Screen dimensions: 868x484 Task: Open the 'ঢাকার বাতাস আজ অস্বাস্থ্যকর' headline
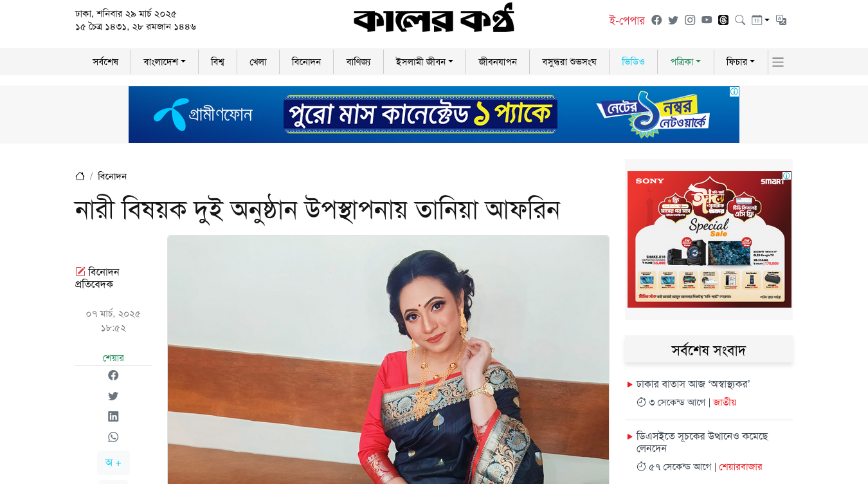[x=693, y=384]
